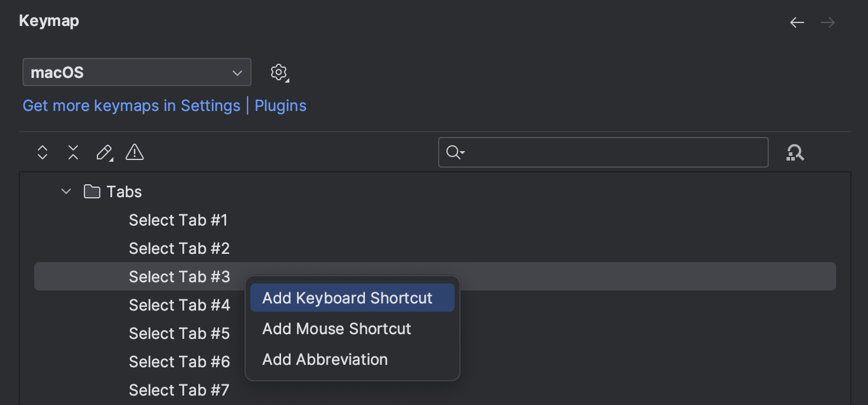Click the pencil Edit Shortcut icon
The image size is (868, 405).
click(104, 153)
